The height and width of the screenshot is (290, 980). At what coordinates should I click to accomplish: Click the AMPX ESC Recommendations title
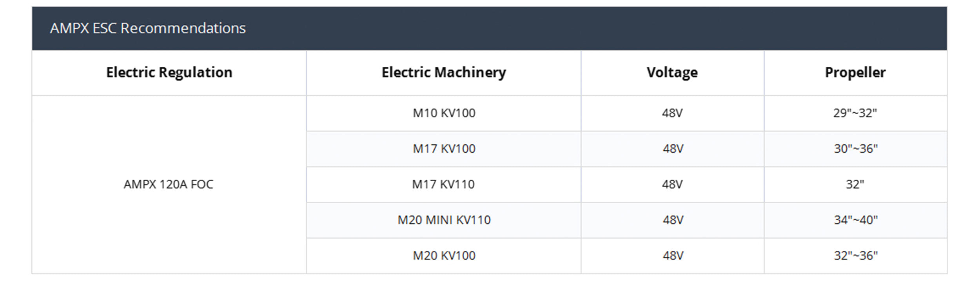(148, 28)
